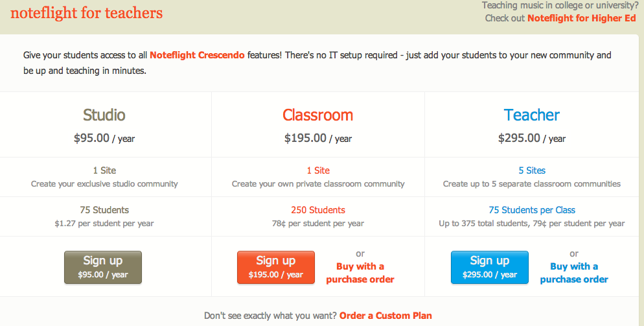644x326 pixels.
Task: Select the Teacher plan title
Action: coord(531,115)
